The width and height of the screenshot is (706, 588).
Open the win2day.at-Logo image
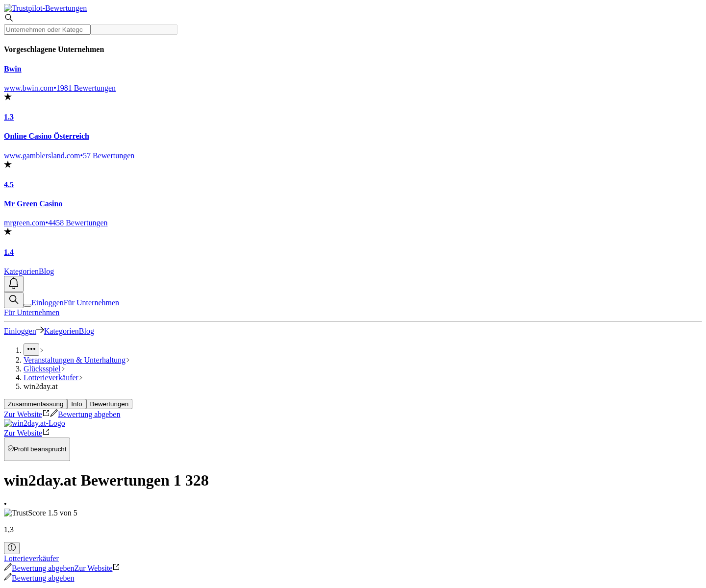click(x=34, y=423)
